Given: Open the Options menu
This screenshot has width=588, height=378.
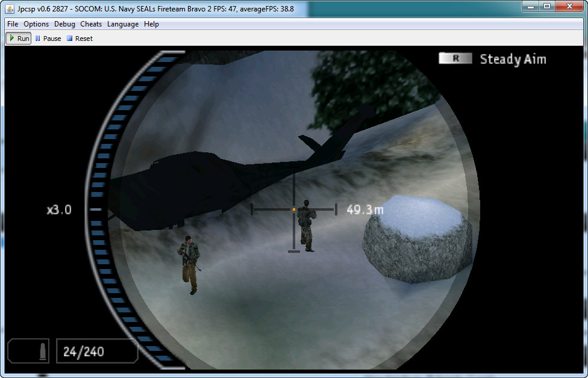Looking at the screenshot, I should click(x=36, y=24).
